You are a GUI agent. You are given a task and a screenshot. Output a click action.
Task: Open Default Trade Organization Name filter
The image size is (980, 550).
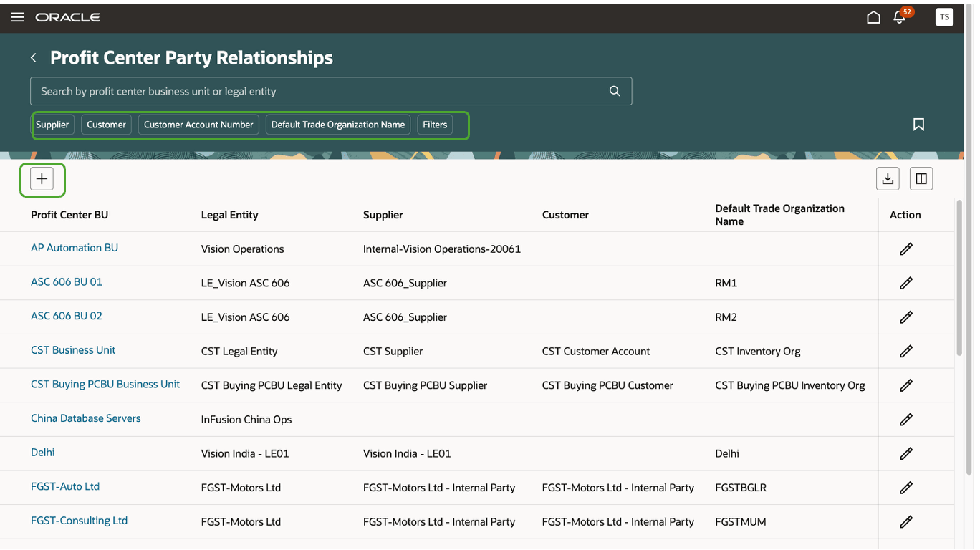coord(337,125)
